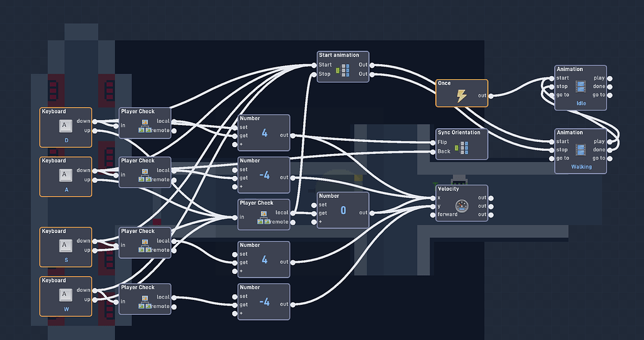This screenshot has width=644, height=340.
Task: Click the 'Walking' label under the animation node
Action: (x=581, y=167)
